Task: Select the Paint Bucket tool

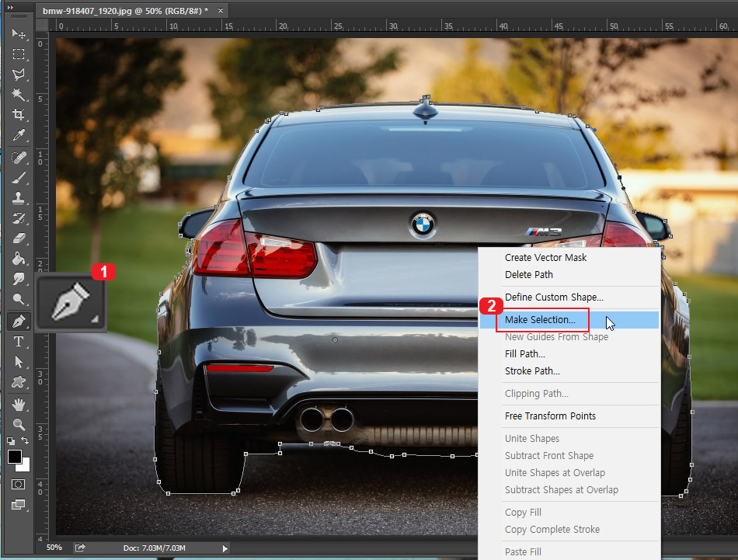Action: [19, 259]
